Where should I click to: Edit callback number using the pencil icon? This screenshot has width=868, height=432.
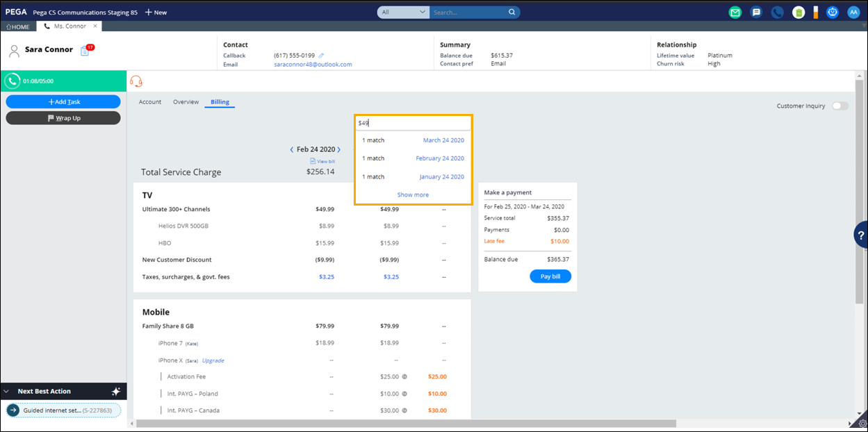321,56
